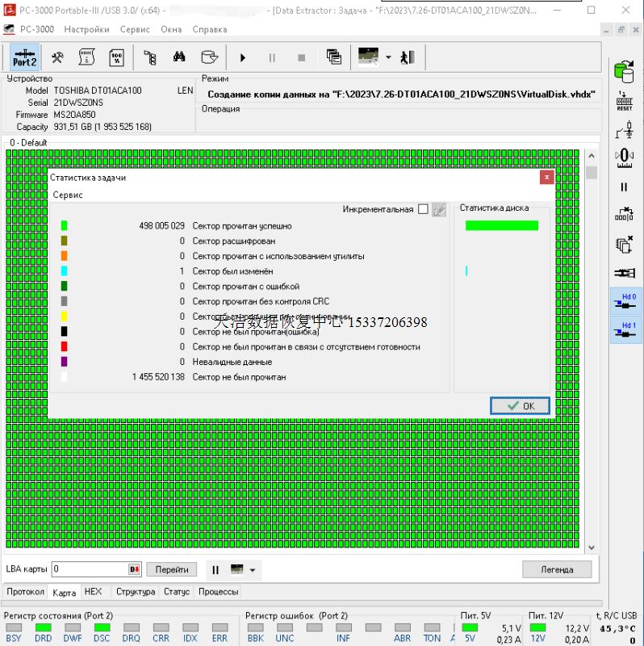Click OK in the statistics dialog
644x646 pixels.
click(x=520, y=405)
